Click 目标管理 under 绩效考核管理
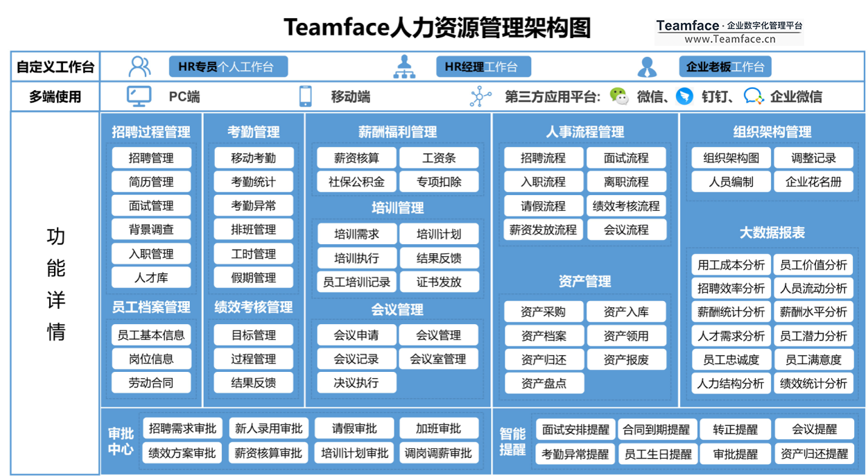The width and height of the screenshot is (868, 476). (254, 335)
